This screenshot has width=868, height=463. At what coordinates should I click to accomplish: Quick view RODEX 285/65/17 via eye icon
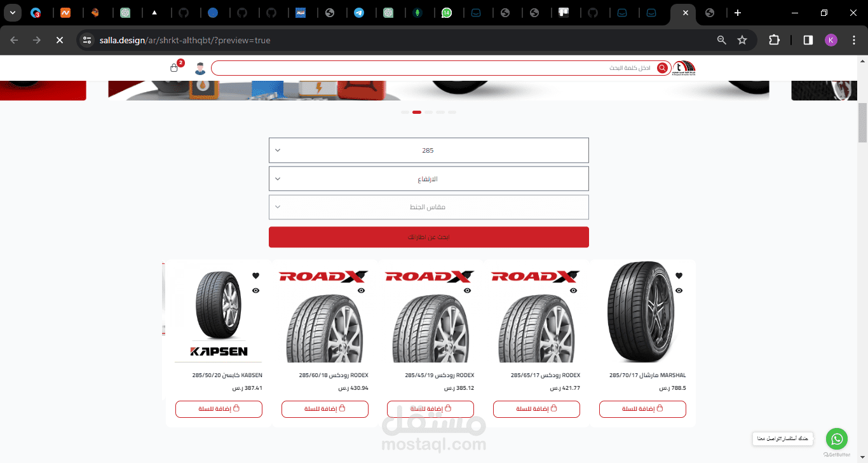pos(573,291)
